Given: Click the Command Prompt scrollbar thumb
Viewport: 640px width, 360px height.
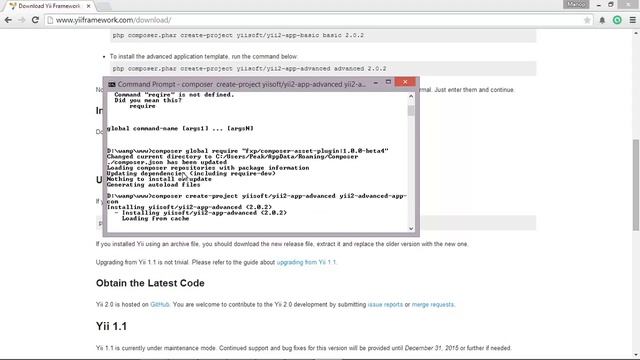Looking at the screenshot, I should pyautogui.click(x=411, y=110).
